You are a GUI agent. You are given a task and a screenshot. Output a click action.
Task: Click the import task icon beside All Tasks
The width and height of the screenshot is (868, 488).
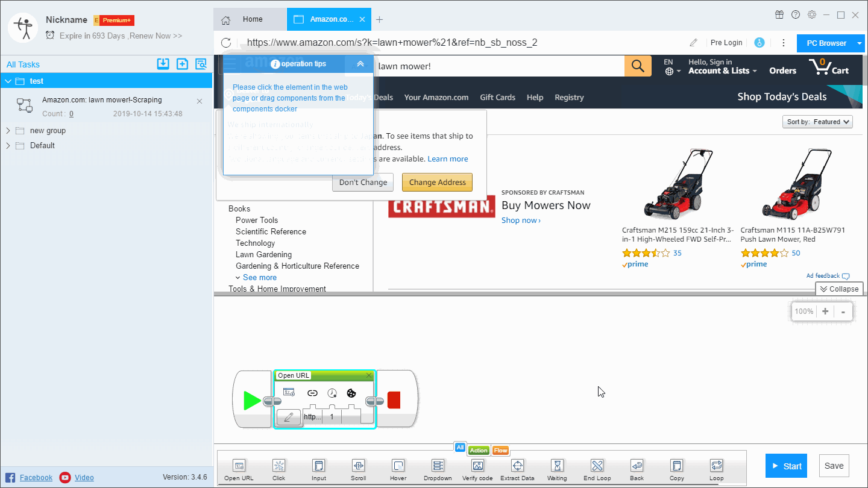coord(163,64)
